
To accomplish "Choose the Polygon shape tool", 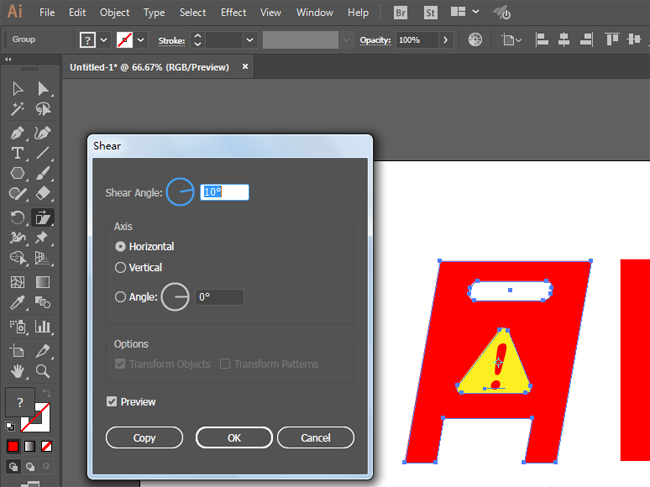I will (x=17, y=173).
